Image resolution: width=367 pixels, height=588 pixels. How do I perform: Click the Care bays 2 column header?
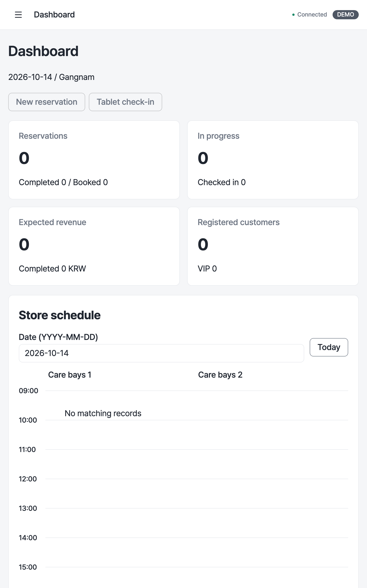220,375
